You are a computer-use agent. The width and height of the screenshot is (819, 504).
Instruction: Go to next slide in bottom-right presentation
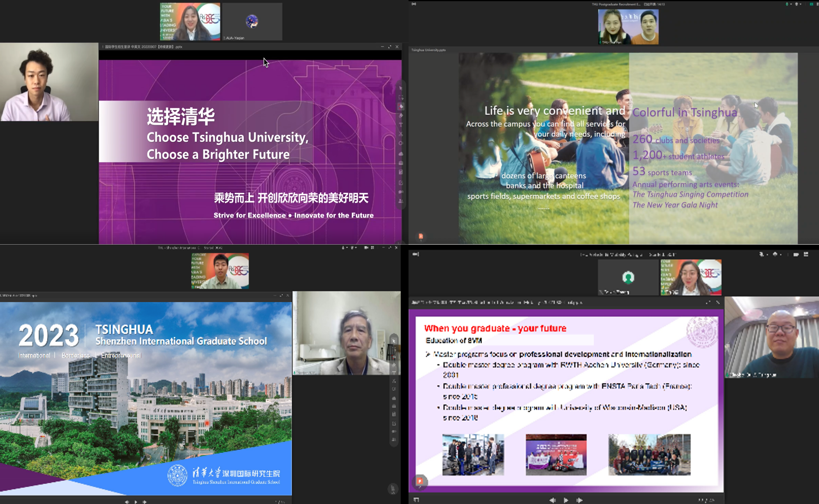[579, 500]
